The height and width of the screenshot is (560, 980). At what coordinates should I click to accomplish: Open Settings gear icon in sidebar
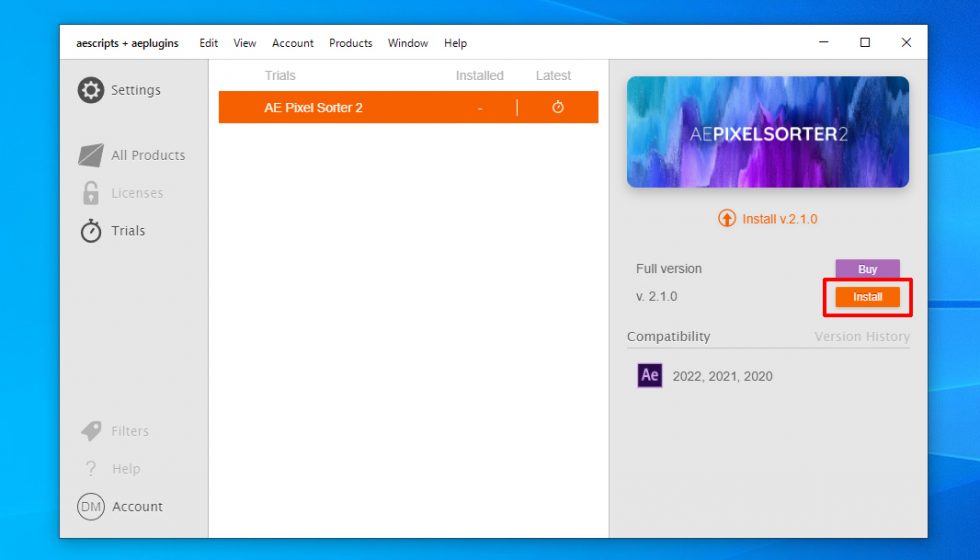pyautogui.click(x=91, y=90)
